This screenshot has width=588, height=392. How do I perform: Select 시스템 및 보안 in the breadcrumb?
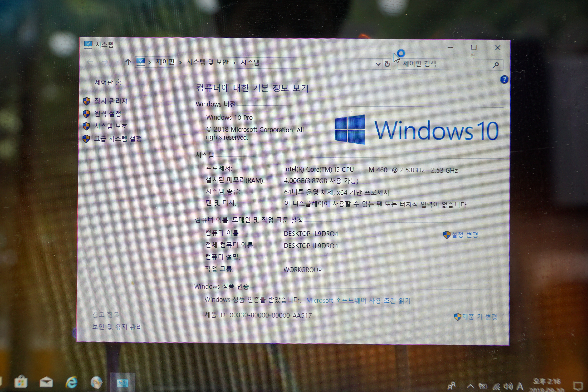207,62
